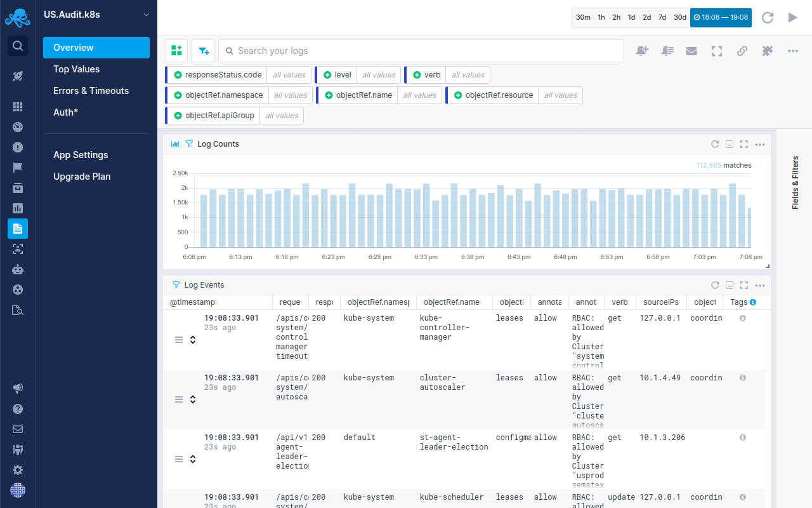
Task: Open objectRef.resource filter all values dropdown
Action: click(x=561, y=95)
